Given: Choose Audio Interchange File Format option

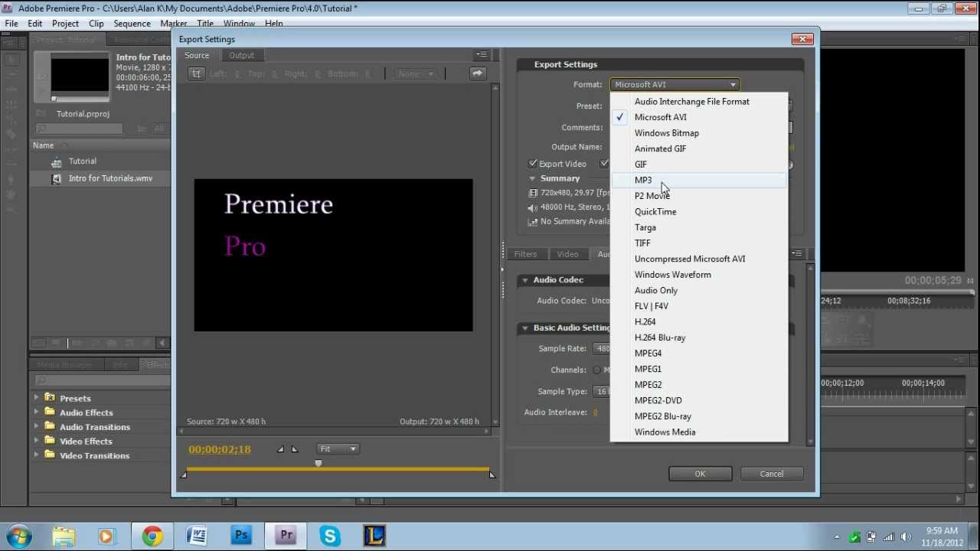Looking at the screenshot, I should [699, 102].
